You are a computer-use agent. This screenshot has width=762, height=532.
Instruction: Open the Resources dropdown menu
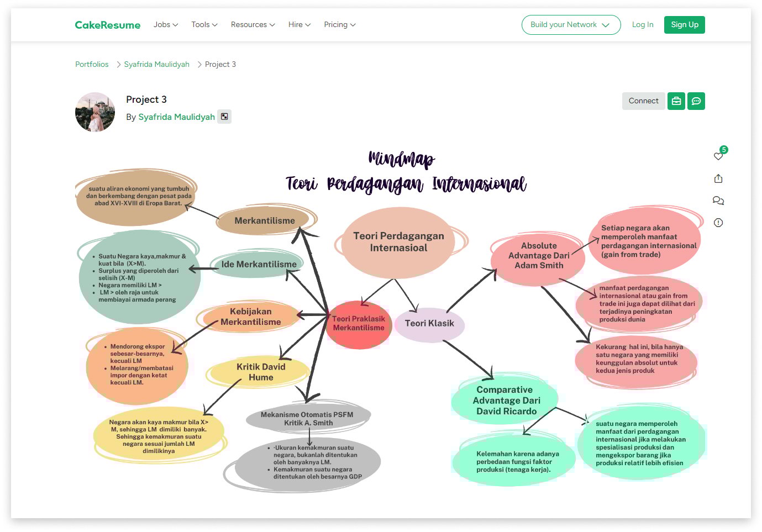(x=253, y=24)
